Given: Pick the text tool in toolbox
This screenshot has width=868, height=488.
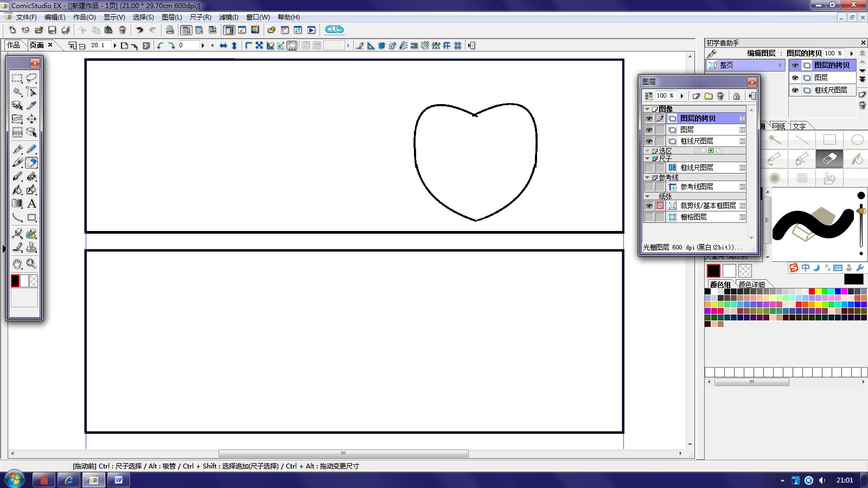Looking at the screenshot, I should (x=31, y=204).
